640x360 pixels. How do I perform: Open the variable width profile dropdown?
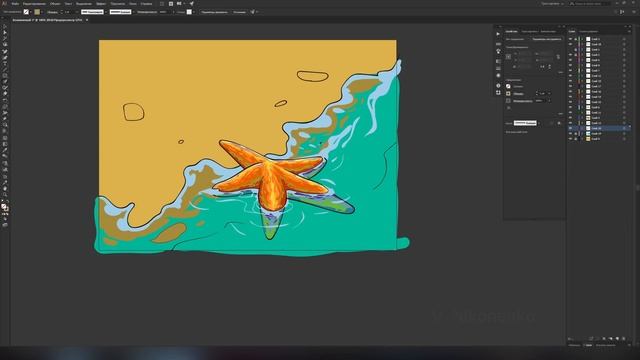[106, 12]
